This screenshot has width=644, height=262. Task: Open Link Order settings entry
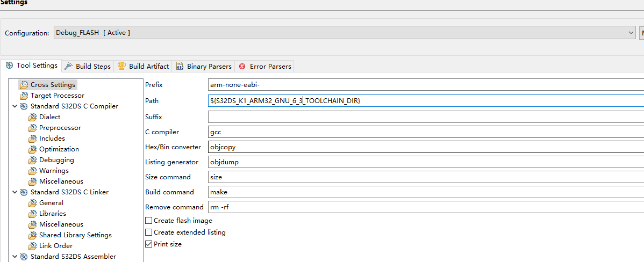[x=55, y=246]
